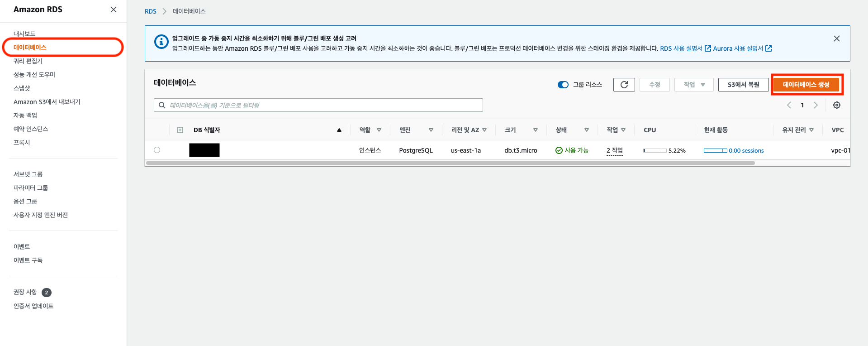Open external link icon beside Aurora 사용 설명서
The width and height of the screenshot is (868, 346).
pos(768,48)
